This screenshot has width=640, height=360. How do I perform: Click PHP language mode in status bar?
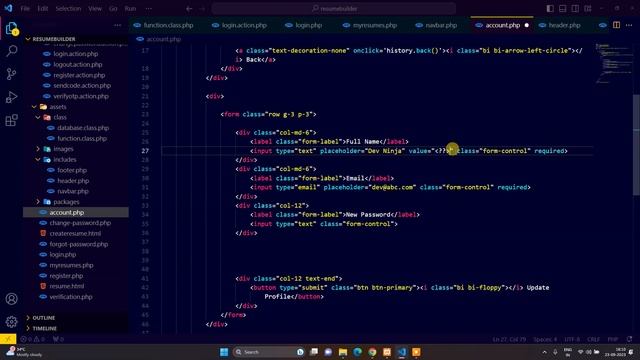click(613, 339)
